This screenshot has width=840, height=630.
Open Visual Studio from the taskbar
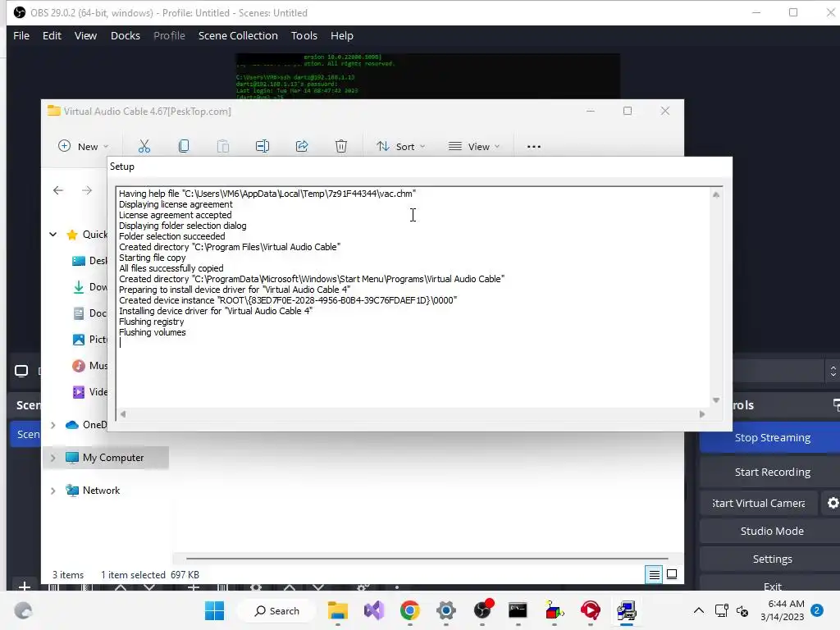coord(374,610)
